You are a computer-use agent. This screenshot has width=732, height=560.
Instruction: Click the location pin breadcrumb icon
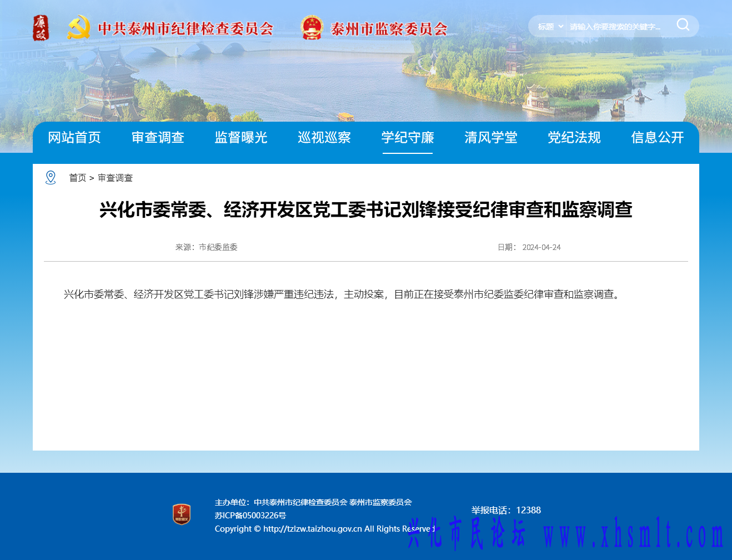51,178
